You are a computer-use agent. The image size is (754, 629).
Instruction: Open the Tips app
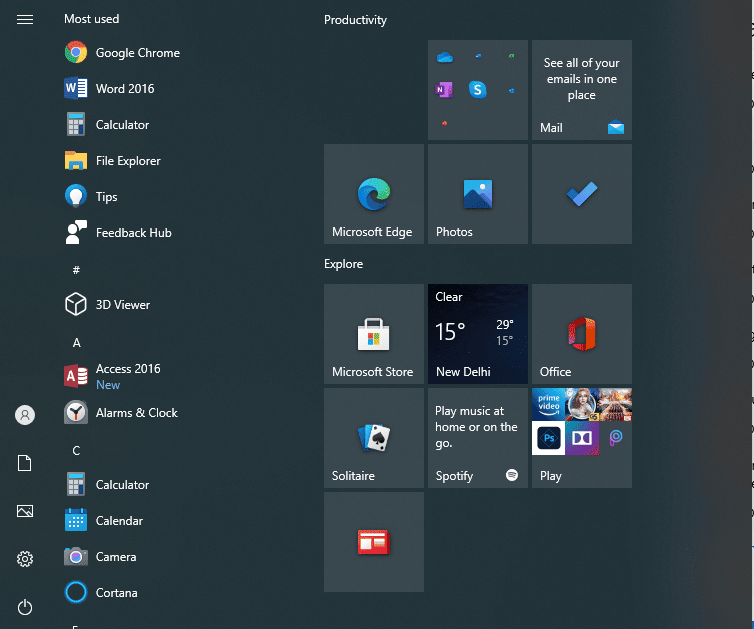click(x=91, y=197)
